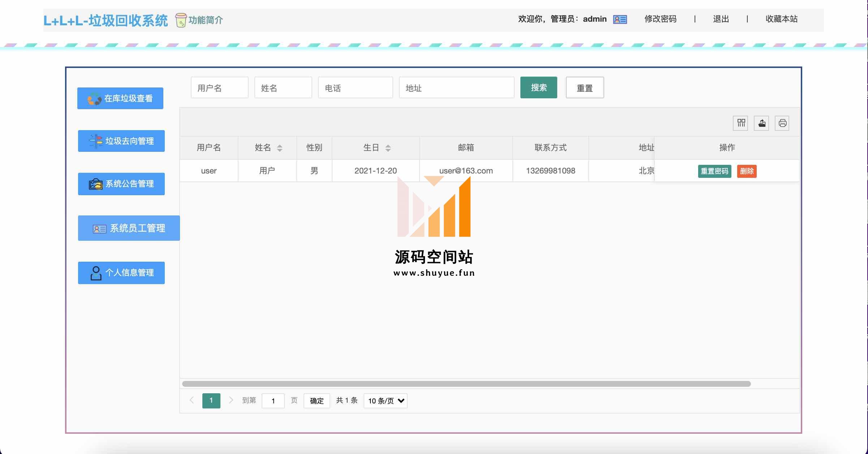This screenshot has height=454, width=868.
Task: Click the 性别 column header
Action: point(314,148)
